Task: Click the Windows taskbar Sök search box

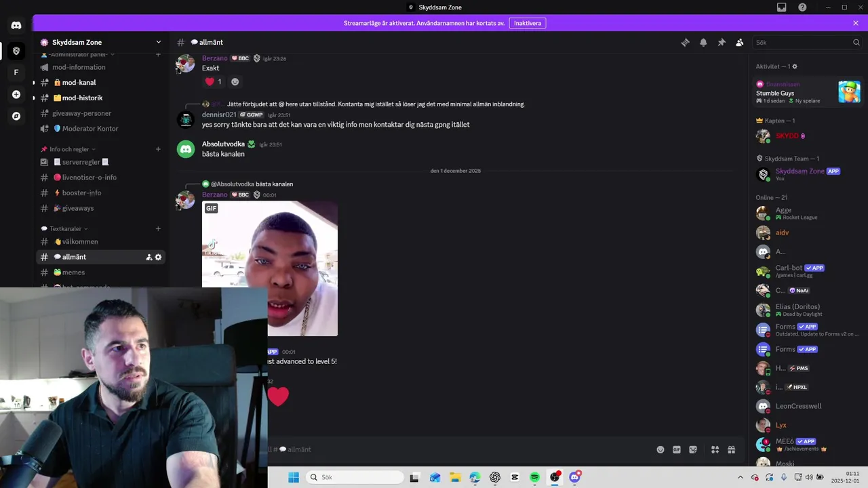Action: [355, 477]
